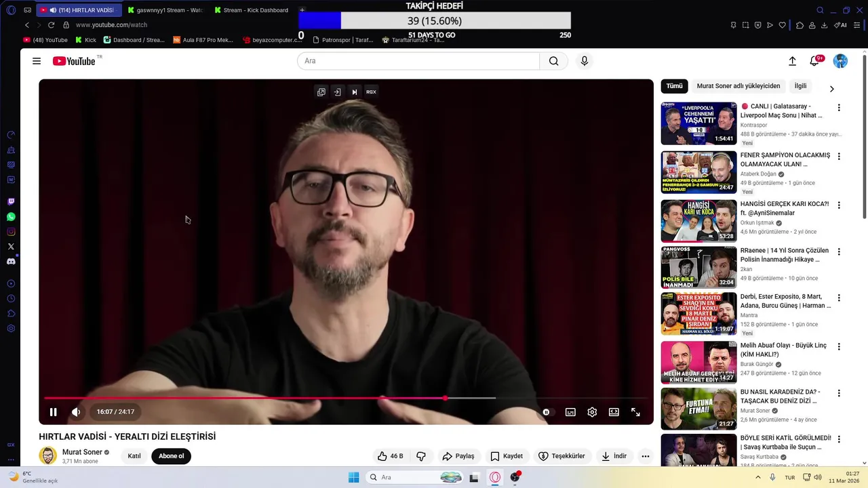This screenshot has height=488, width=868.
Task: Mute the video volume speaker
Action: click(76, 412)
